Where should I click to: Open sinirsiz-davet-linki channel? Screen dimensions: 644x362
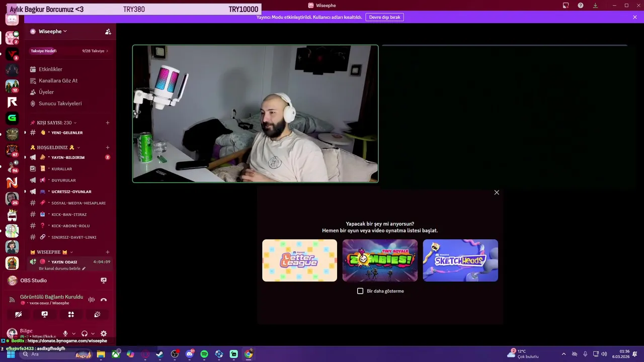click(x=70, y=237)
